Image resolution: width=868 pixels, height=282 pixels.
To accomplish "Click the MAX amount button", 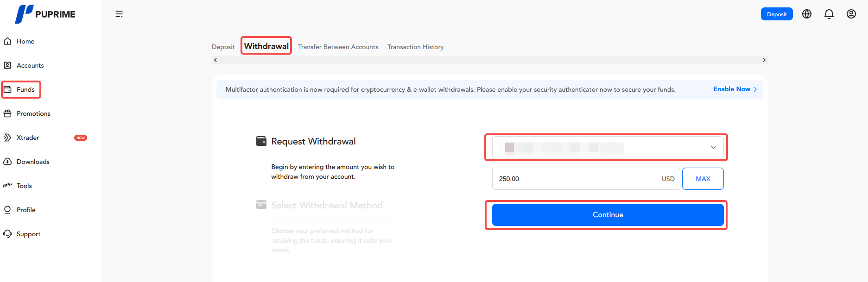I will point(703,179).
